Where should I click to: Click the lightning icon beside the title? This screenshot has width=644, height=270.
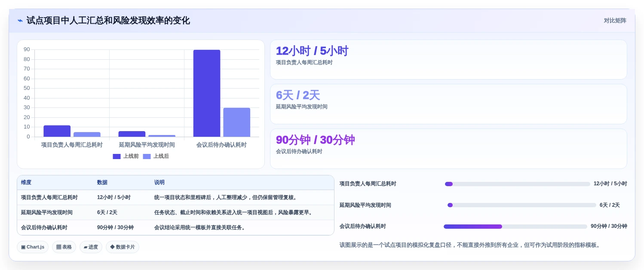[20, 21]
